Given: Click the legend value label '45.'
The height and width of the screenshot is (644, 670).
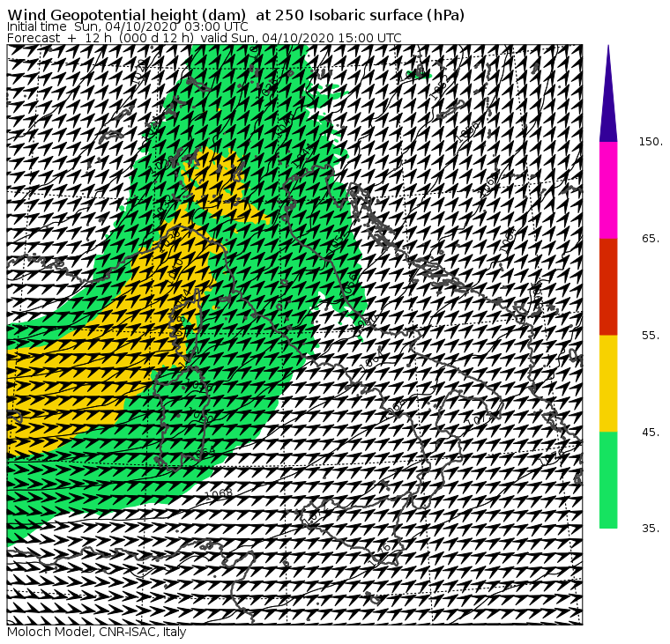Looking at the screenshot, I should [651, 433].
